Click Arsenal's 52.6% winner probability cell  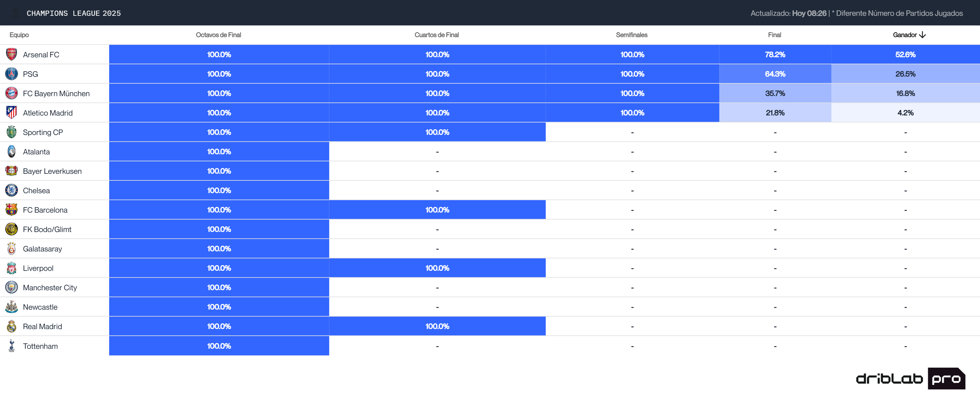tap(905, 54)
